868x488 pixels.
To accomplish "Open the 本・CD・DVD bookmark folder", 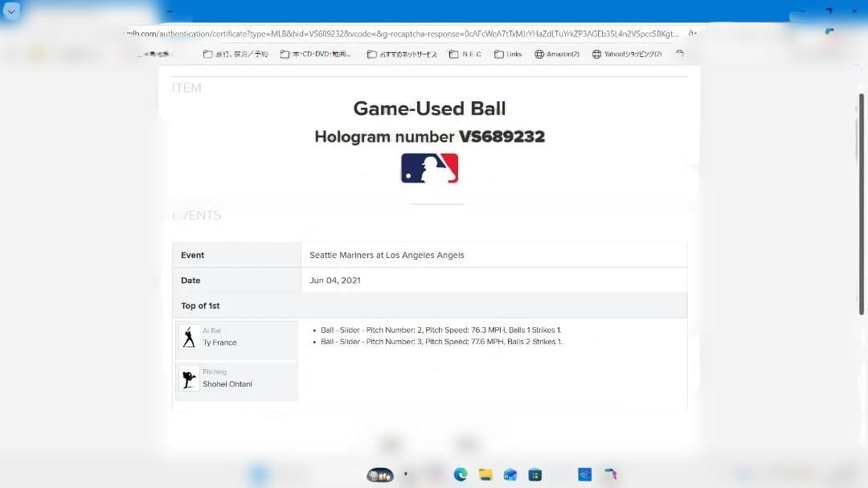I will pyautogui.click(x=316, y=54).
